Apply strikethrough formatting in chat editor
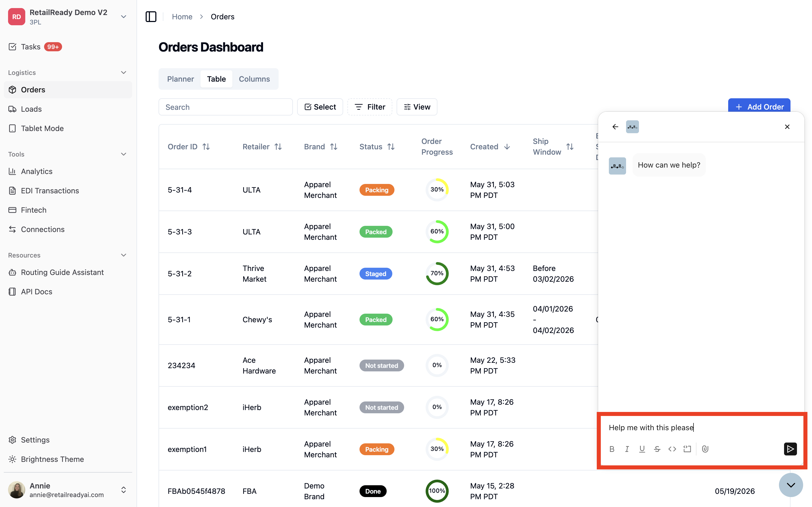The height and width of the screenshot is (507, 812). click(x=657, y=449)
